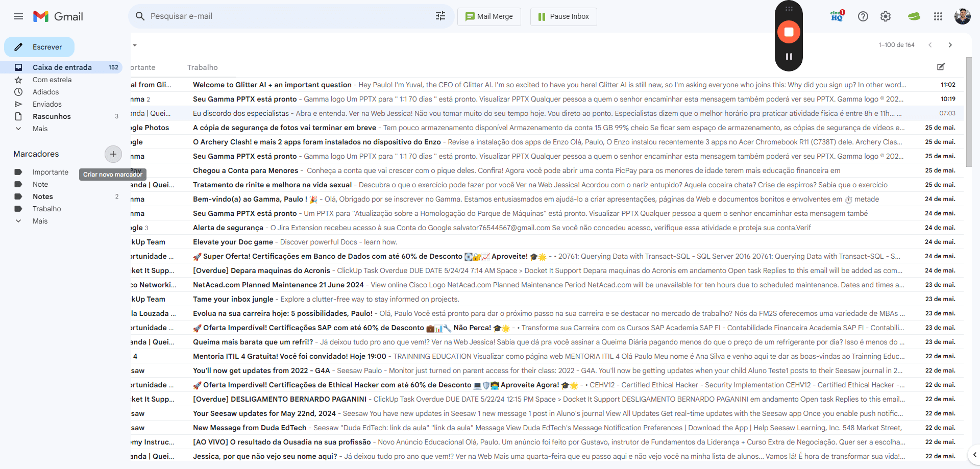Click the Trabalho label tag icon
The image size is (980, 469).
click(18, 209)
